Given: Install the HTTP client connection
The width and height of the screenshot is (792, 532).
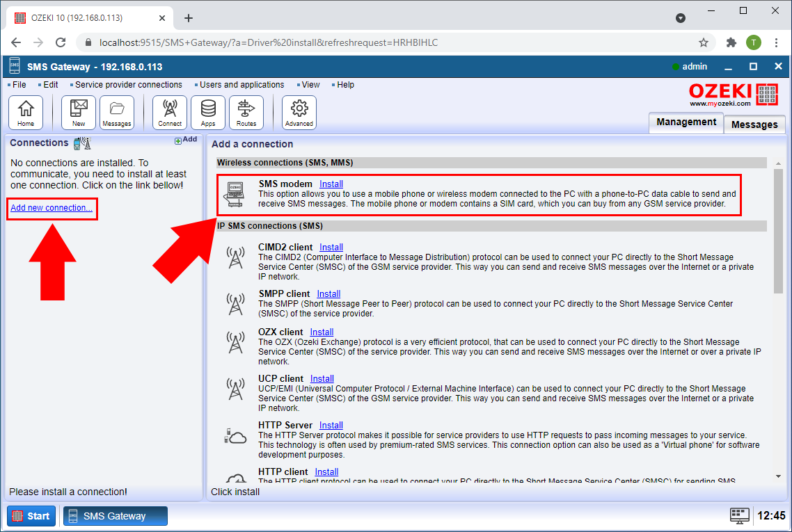Looking at the screenshot, I should click(x=326, y=472).
